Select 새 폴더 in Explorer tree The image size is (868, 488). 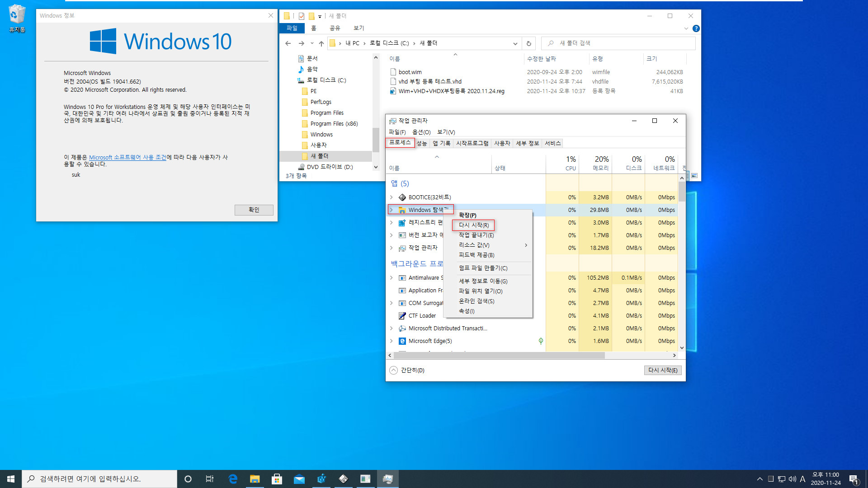[319, 156]
